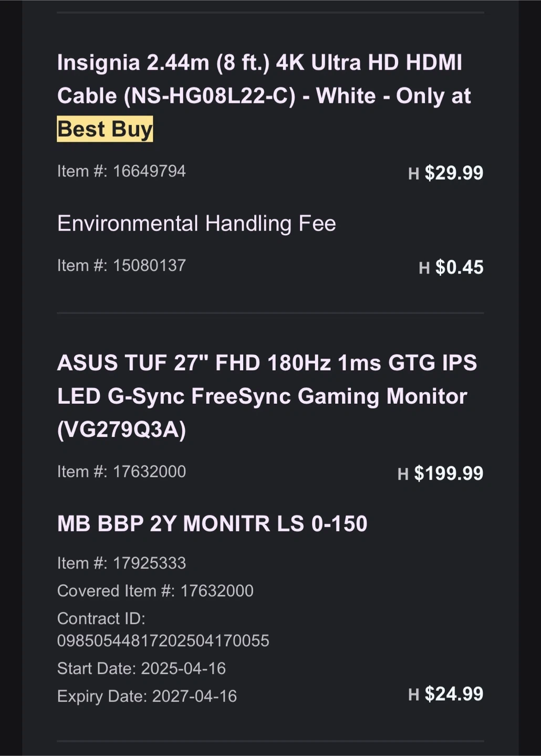
Task: Select item number 16649794
Action: (x=121, y=171)
